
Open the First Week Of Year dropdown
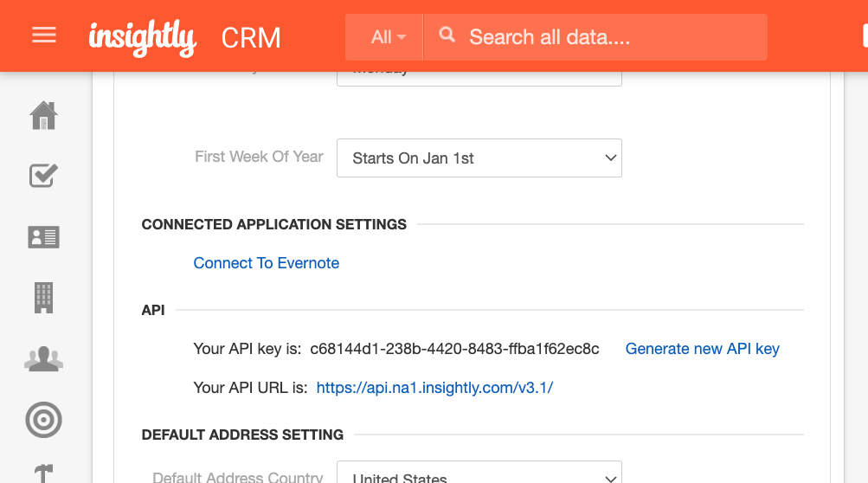click(479, 158)
